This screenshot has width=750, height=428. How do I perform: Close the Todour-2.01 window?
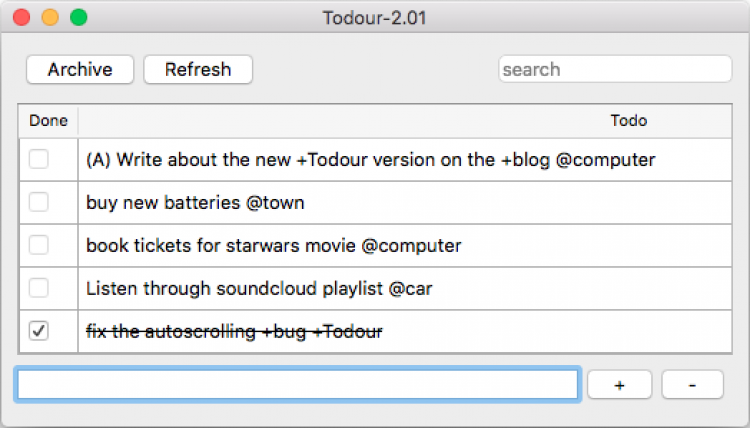(21, 17)
